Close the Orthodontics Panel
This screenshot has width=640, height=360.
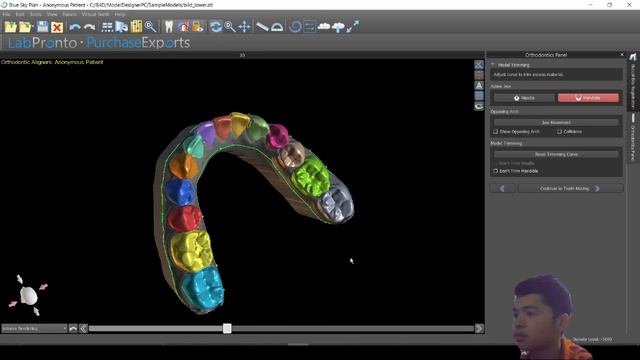[x=622, y=55]
